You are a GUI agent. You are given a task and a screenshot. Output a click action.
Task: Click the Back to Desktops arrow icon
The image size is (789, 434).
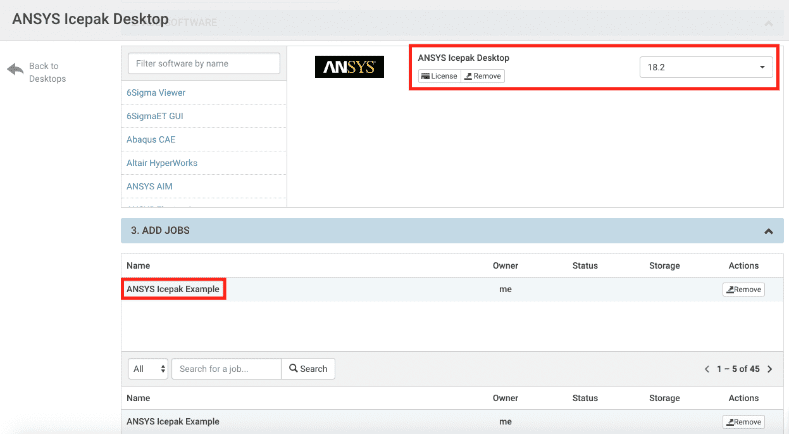[15, 69]
